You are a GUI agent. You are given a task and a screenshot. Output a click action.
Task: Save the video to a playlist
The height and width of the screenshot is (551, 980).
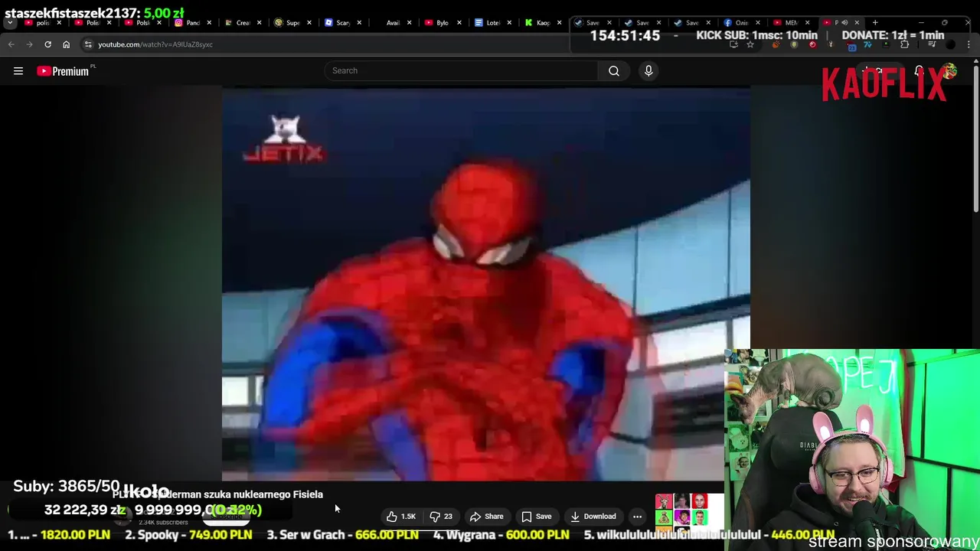536,517
